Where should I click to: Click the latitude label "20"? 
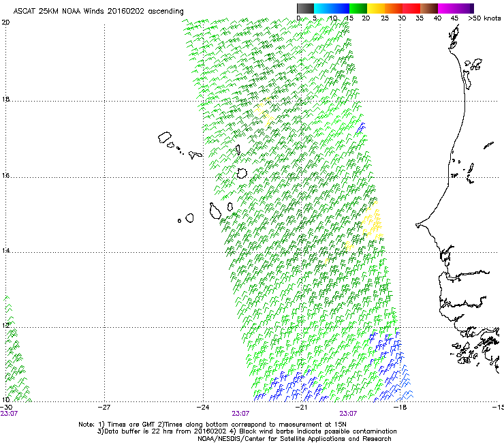click(5, 22)
